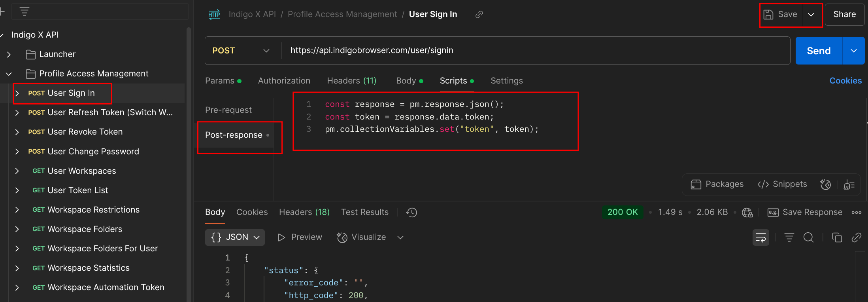The width and height of the screenshot is (868, 302).
Task: Expand the User Sign In request
Action: 17,93
